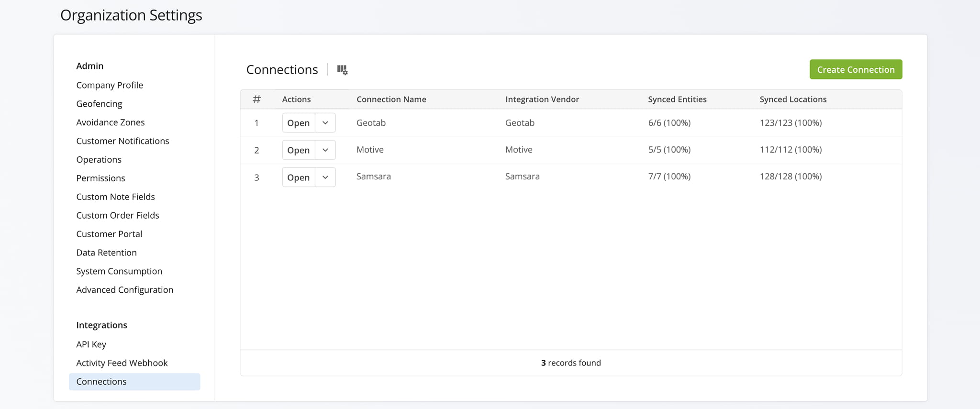Viewport: 980px width, 409px height.
Task: Select Activity Feed Webhook
Action: (x=122, y=363)
